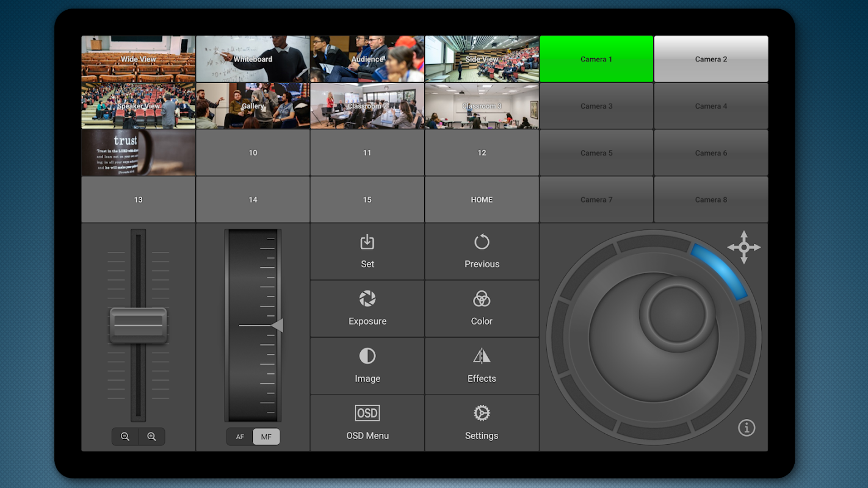Choose the Camera 8 button
Viewport: 868px width, 488px height.
click(x=711, y=199)
